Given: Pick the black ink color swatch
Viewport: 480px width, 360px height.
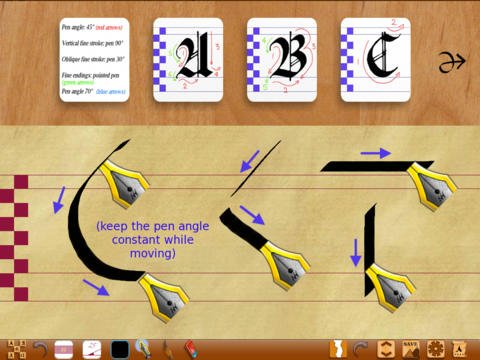Looking at the screenshot, I should coord(120,349).
